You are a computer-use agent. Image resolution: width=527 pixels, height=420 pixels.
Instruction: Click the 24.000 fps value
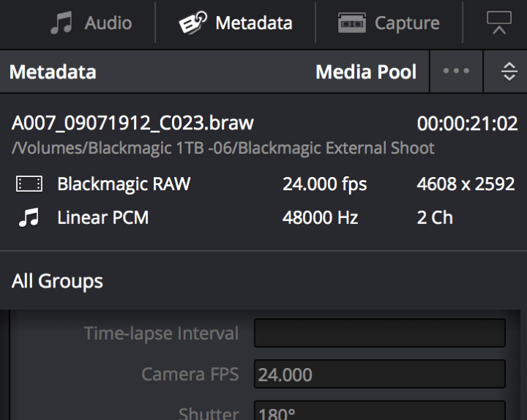pyautogui.click(x=325, y=184)
